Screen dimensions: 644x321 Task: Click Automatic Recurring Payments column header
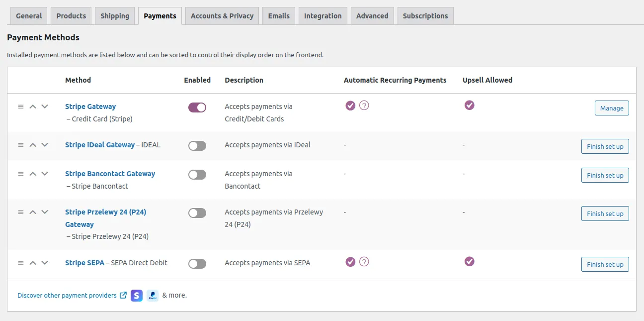coord(395,80)
